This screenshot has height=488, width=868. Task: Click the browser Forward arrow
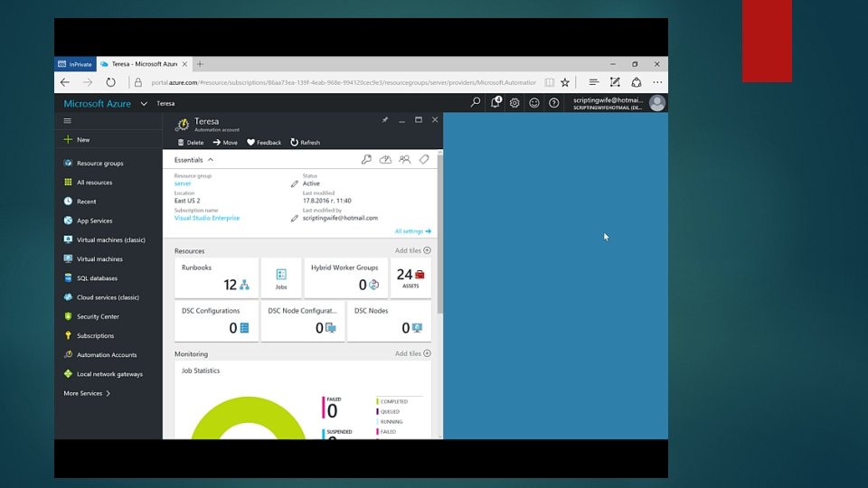(x=88, y=82)
